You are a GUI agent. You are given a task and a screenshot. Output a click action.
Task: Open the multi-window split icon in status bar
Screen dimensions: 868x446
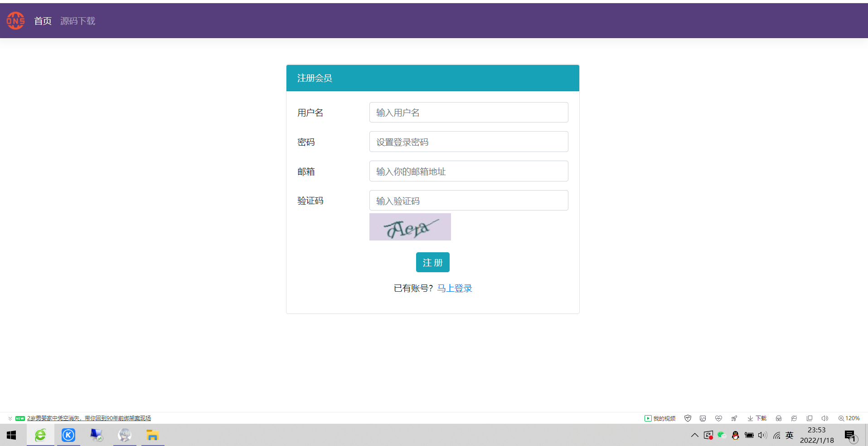click(810, 418)
